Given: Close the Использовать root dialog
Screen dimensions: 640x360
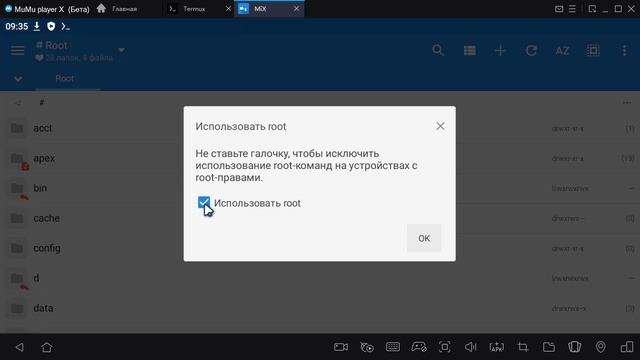Looking at the screenshot, I should [440, 126].
